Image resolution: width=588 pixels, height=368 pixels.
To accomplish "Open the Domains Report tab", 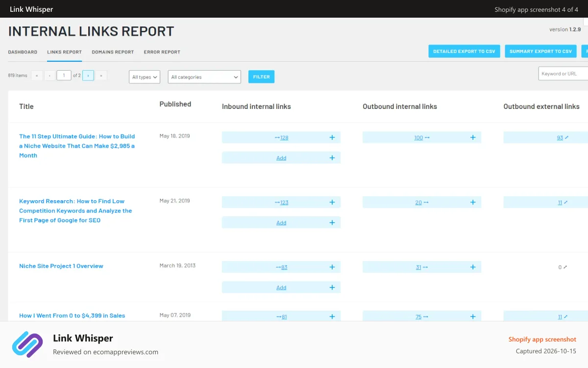I will [x=113, y=52].
